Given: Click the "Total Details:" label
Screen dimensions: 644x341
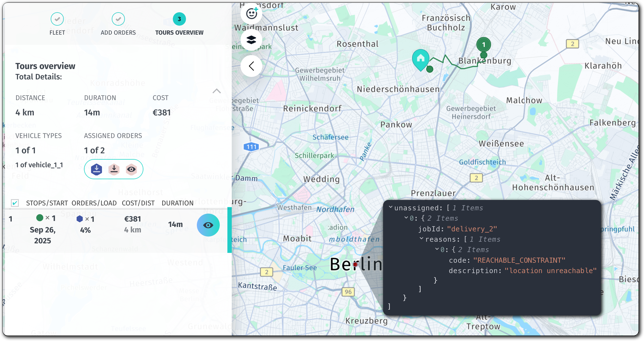Looking at the screenshot, I should point(39,77).
